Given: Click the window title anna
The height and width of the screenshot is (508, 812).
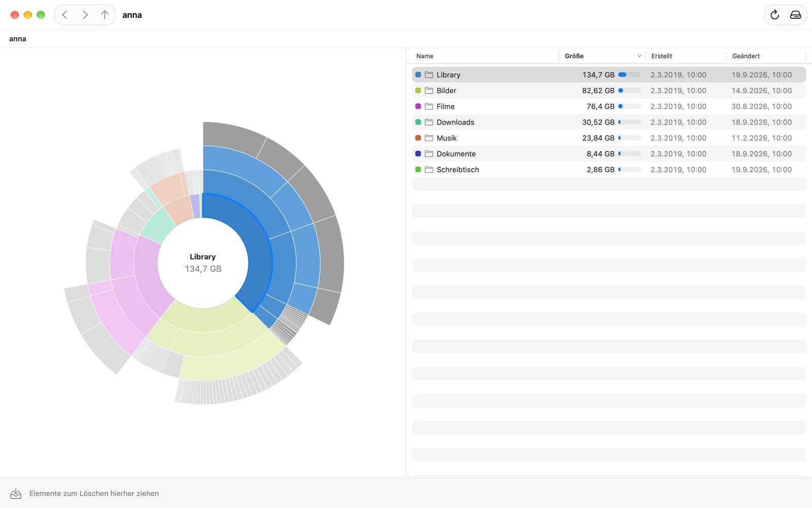Looking at the screenshot, I should (x=132, y=15).
